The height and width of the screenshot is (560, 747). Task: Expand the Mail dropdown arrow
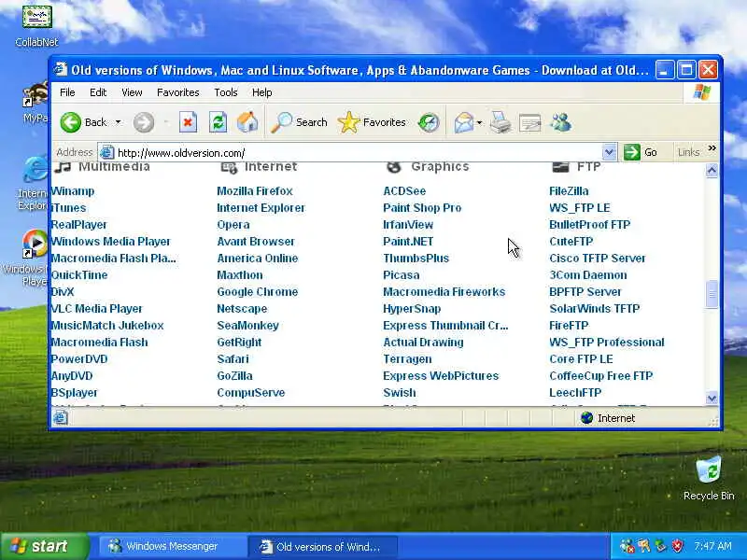coord(480,122)
